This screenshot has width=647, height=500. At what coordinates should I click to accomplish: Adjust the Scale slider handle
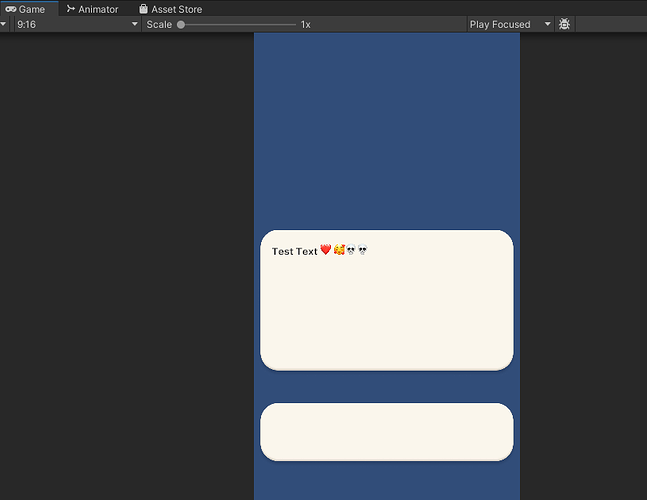coord(181,25)
